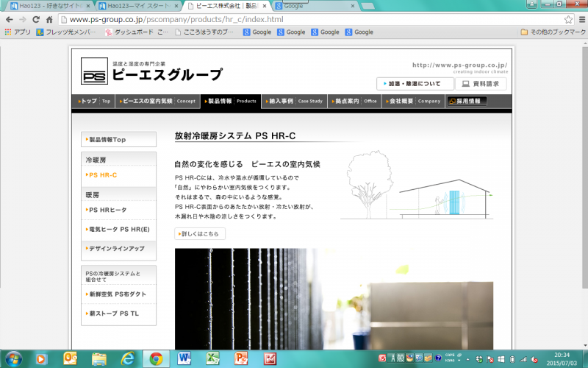
Task: Open ピーエスの室内気候 Concept menu
Action: (157, 101)
